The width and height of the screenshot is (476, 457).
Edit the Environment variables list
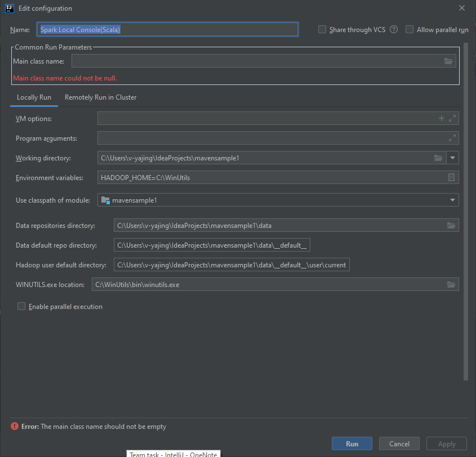coord(451,177)
